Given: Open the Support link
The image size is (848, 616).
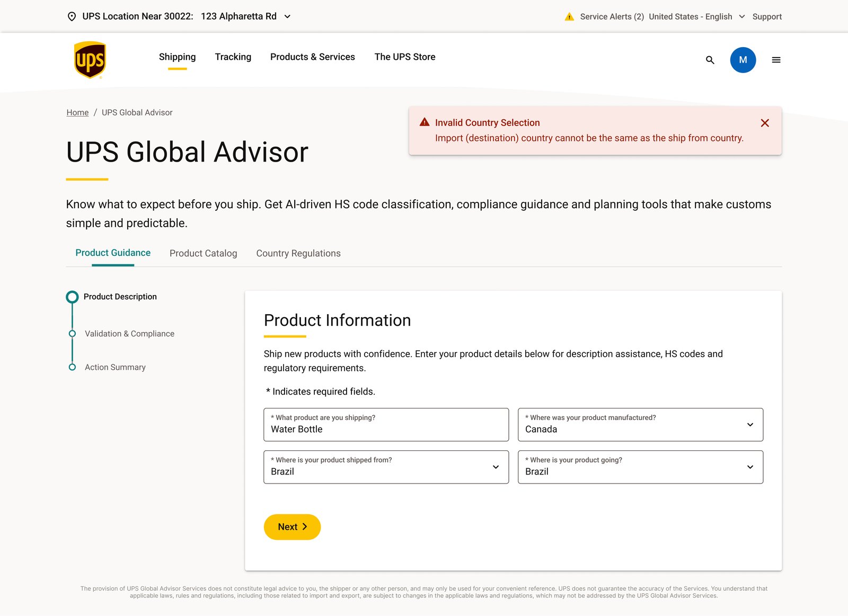Looking at the screenshot, I should click(767, 16).
